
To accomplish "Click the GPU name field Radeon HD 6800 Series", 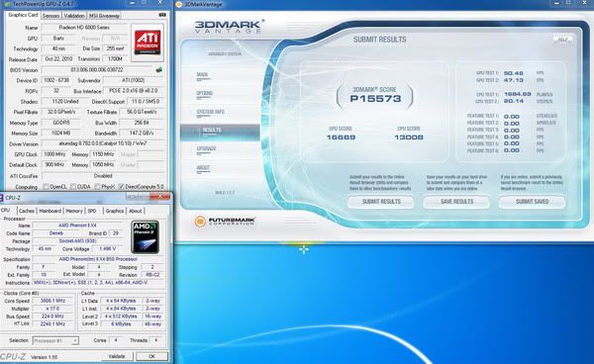I will coord(84,28).
